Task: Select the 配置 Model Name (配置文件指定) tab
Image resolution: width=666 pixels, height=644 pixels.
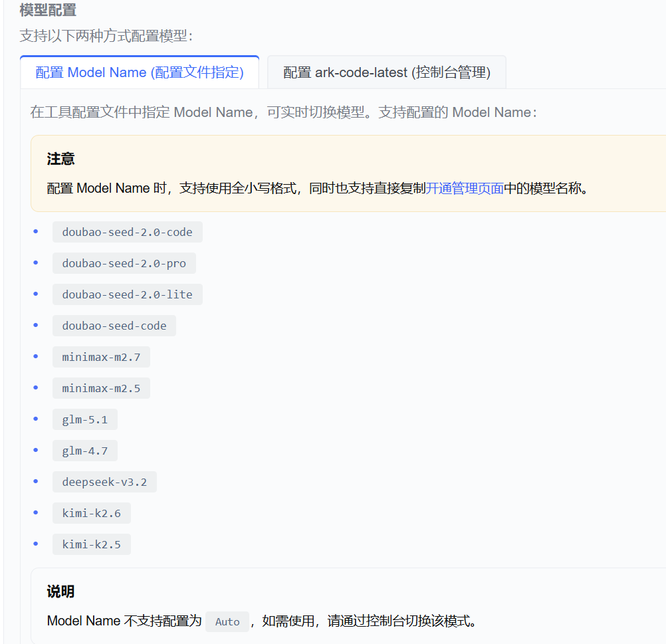Action: pos(140,72)
